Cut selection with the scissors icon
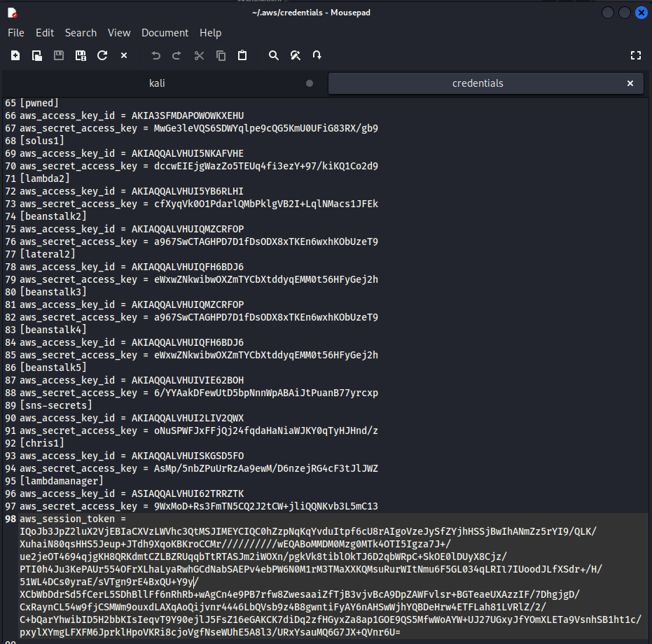This screenshot has height=644, width=652. click(199, 55)
